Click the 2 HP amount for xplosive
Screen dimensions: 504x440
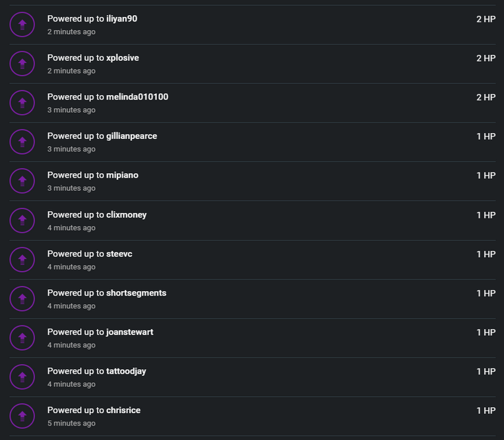(x=486, y=58)
